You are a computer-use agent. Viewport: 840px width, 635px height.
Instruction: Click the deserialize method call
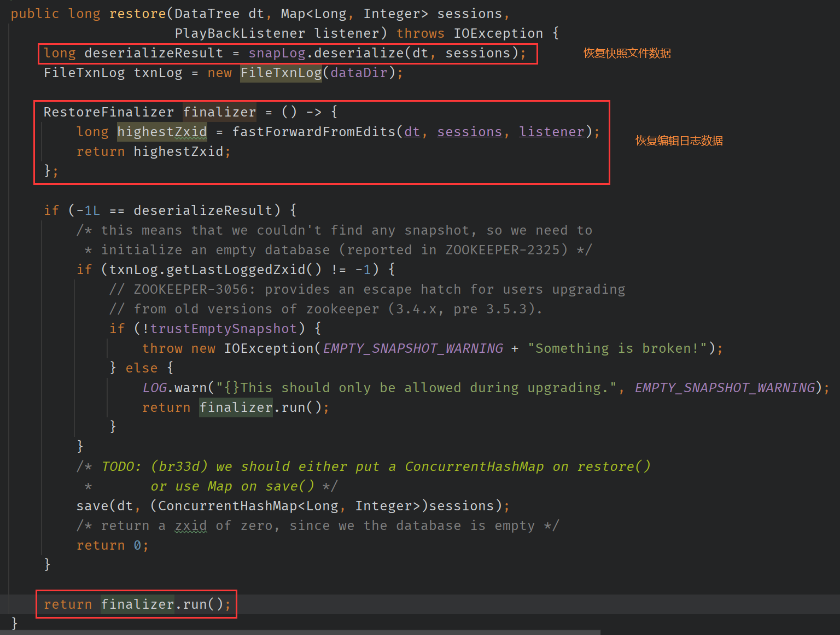pos(359,53)
